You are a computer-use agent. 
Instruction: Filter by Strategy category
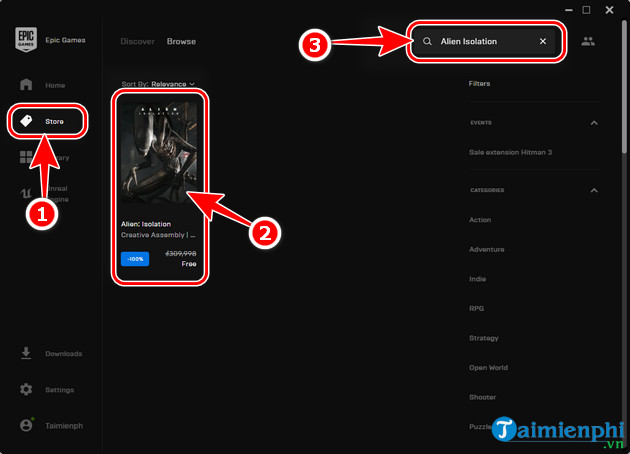pos(484,338)
